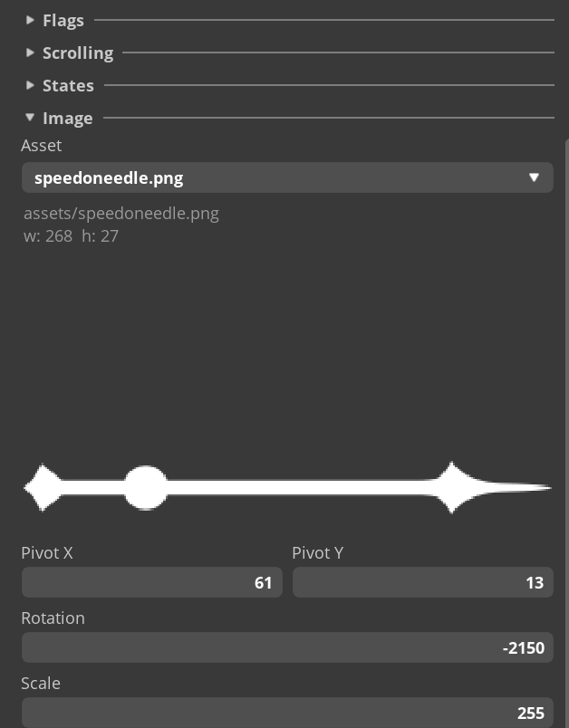Image resolution: width=569 pixels, height=728 pixels.
Task: Click the States section header label
Action: (68, 85)
